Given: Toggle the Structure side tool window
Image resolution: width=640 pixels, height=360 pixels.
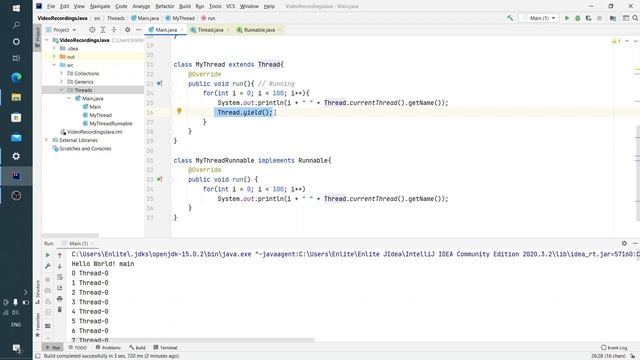Looking at the screenshot, I should (38, 291).
